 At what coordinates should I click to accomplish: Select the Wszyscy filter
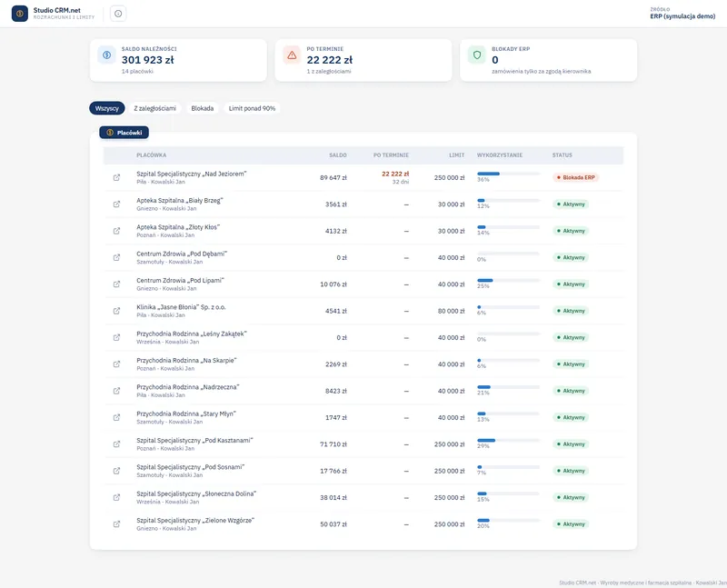[x=107, y=108]
